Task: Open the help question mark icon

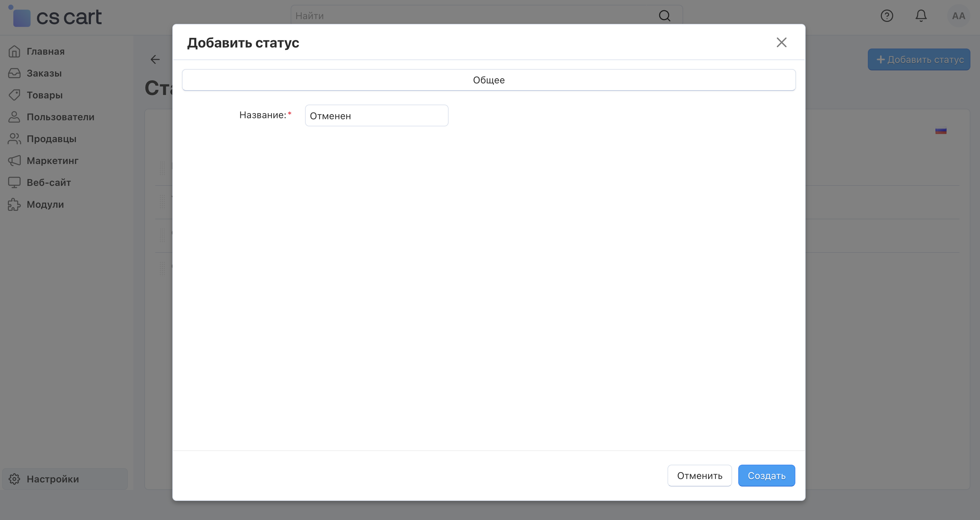Action: (886, 16)
